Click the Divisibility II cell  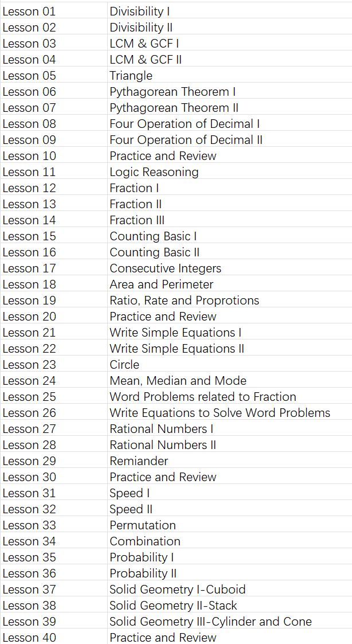pos(229,27)
